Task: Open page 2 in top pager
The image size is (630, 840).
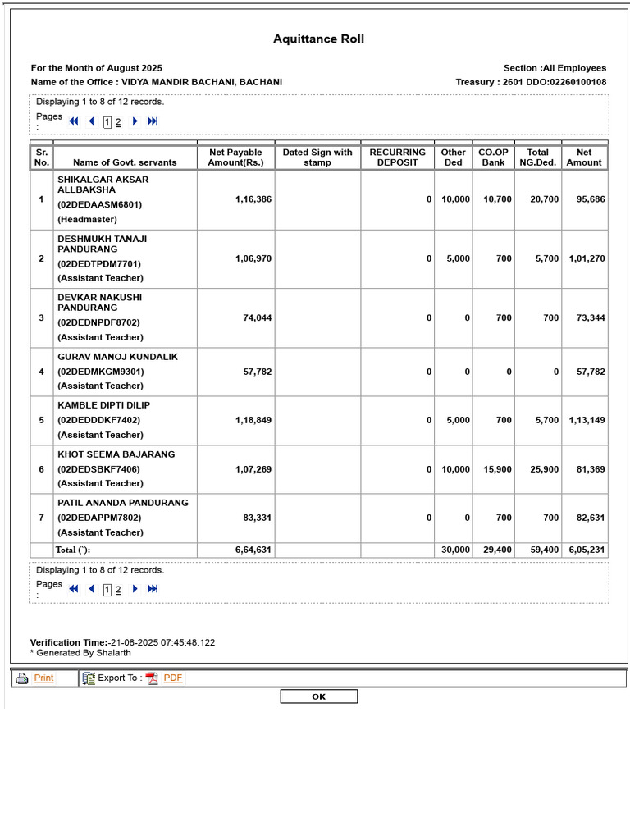Action: [118, 122]
